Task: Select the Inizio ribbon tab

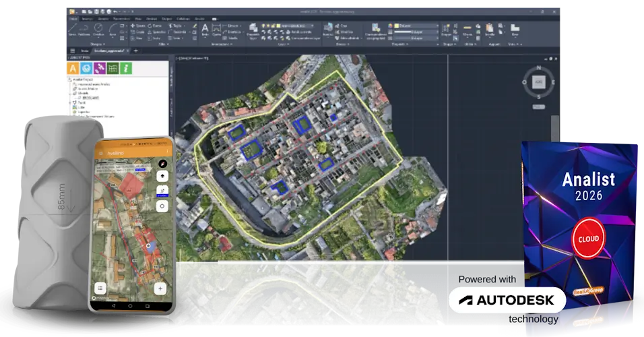Action: (x=73, y=19)
